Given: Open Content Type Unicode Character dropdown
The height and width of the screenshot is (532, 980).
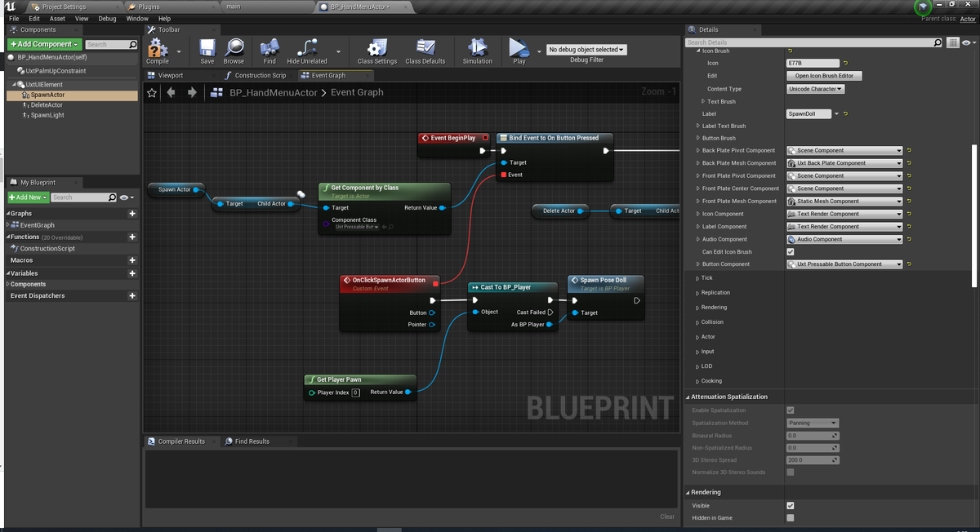Looking at the screenshot, I should pyautogui.click(x=816, y=89).
